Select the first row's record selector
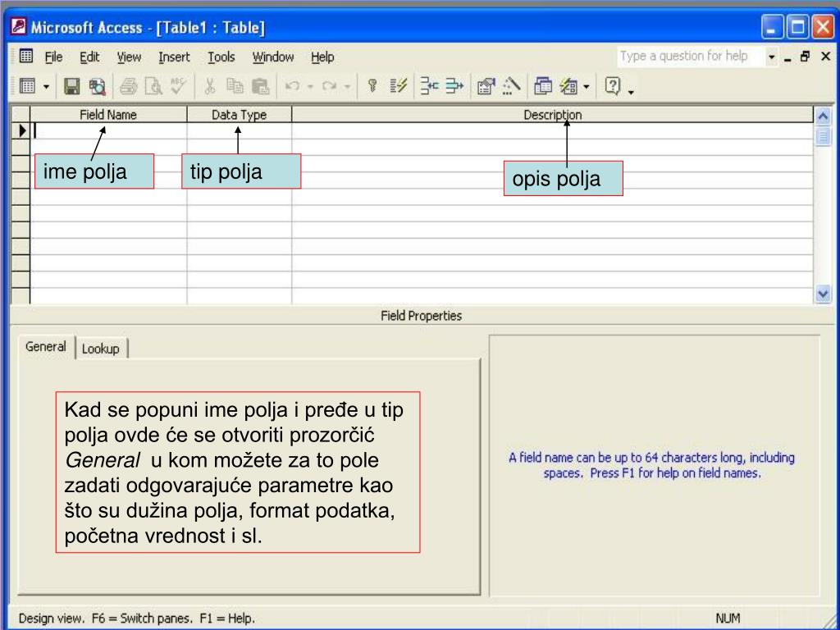Image resolution: width=840 pixels, height=630 pixels. [x=21, y=130]
